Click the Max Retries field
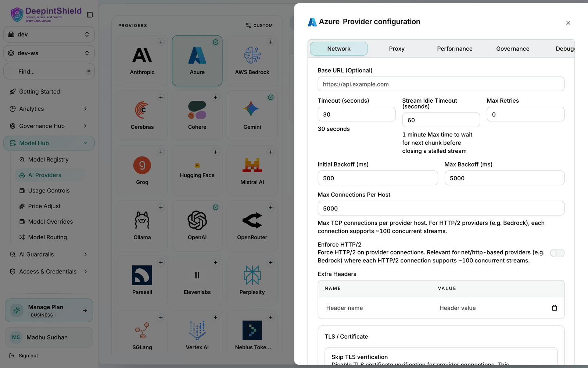Screen dimensions: 588x368 tap(526, 114)
